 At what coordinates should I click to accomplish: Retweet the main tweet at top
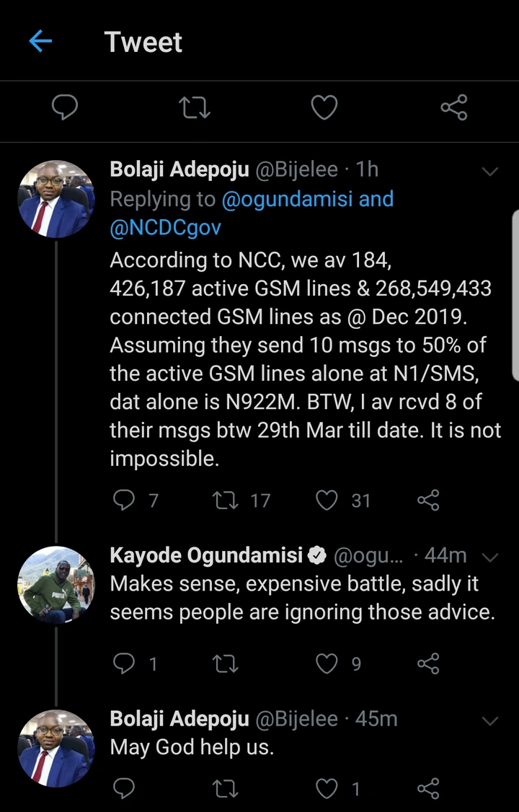(x=195, y=108)
